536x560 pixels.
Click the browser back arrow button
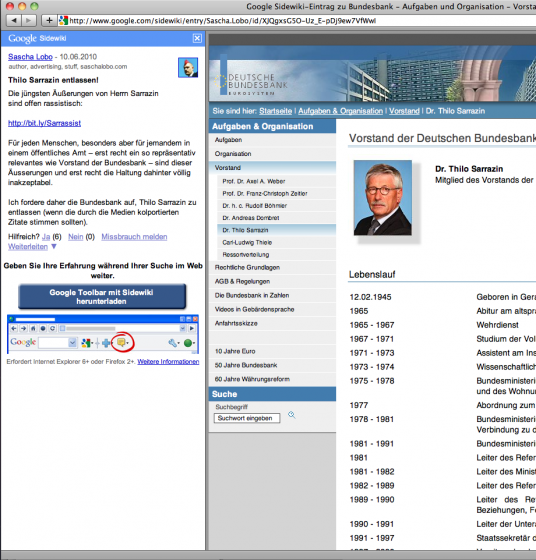(x=14, y=20)
